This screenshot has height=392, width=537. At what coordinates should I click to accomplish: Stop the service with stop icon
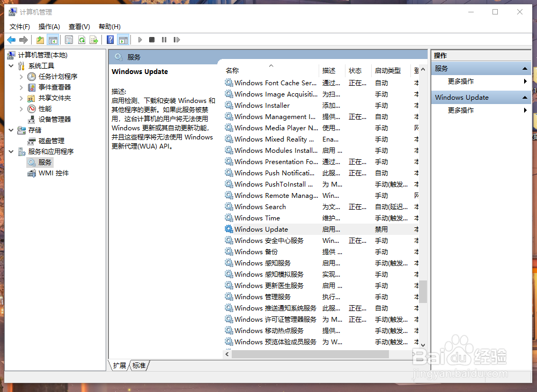click(x=152, y=40)
